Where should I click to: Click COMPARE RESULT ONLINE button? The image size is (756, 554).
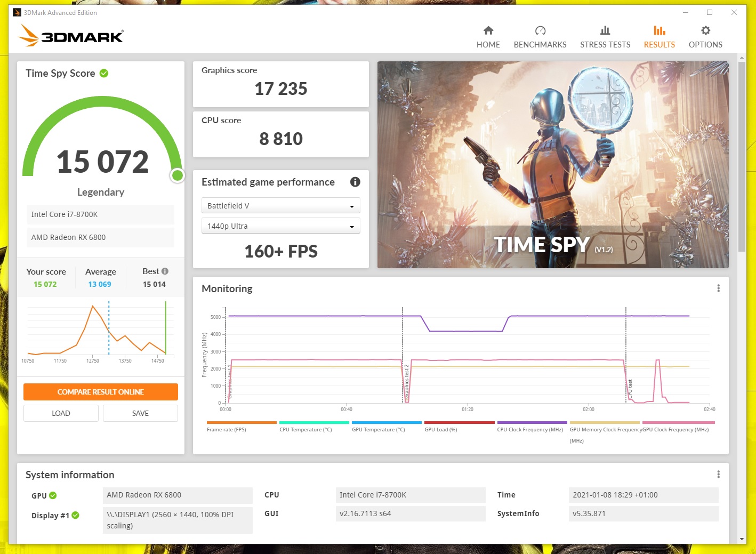pos(101,392)
